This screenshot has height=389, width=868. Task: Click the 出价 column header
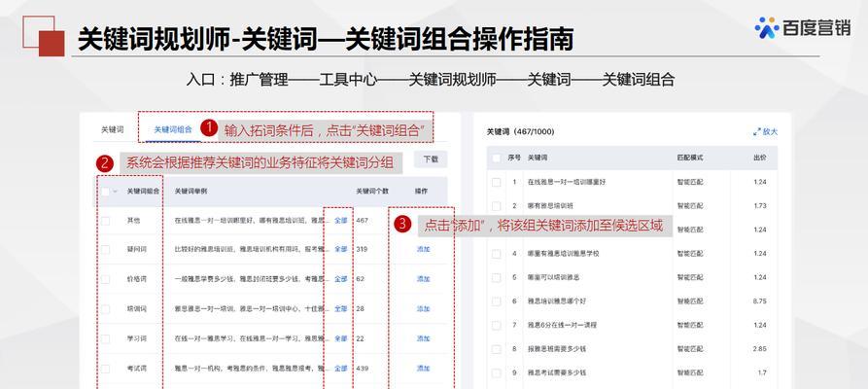[x=759, y=158]
